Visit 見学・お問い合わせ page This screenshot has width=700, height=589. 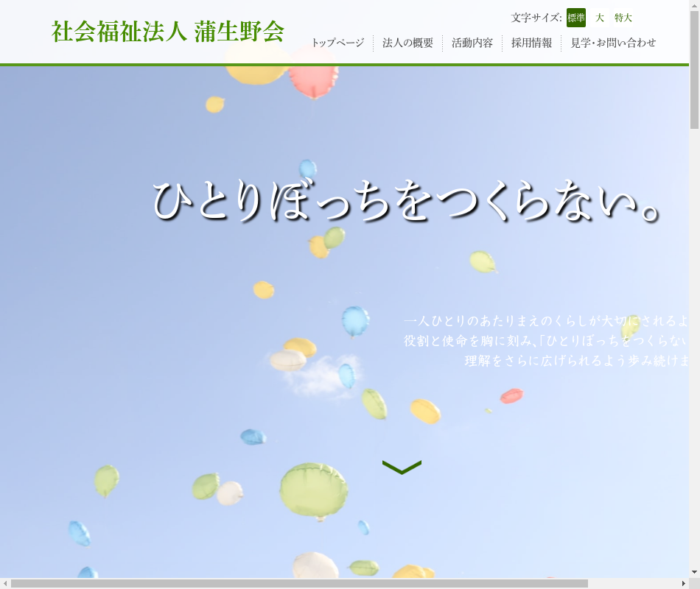(613, 43)
